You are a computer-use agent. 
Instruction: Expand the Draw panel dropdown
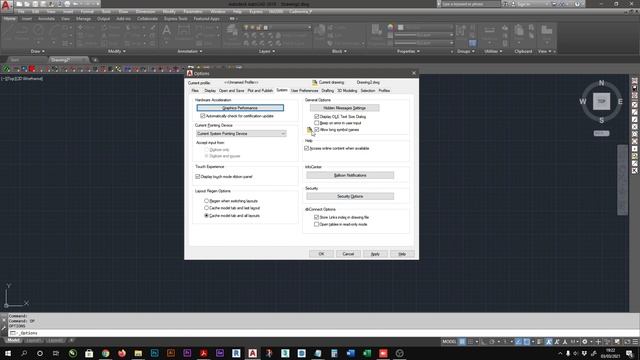click(x=38, y=51)
